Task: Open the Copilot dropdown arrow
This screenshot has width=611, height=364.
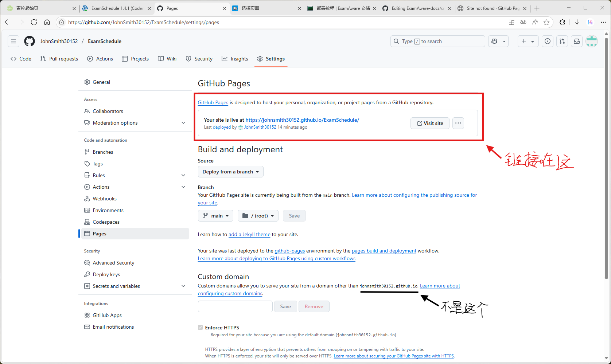Action: tap(504, 41)
